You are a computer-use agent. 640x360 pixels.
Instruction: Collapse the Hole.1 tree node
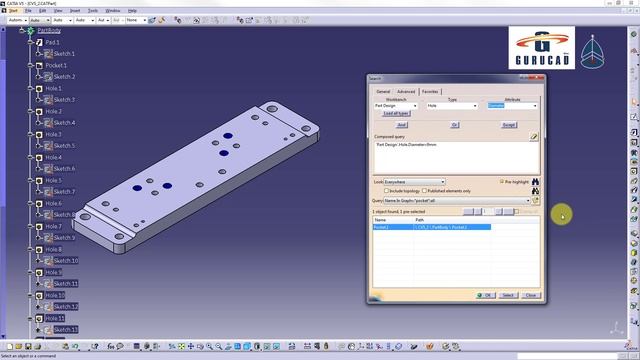[30, 88]
